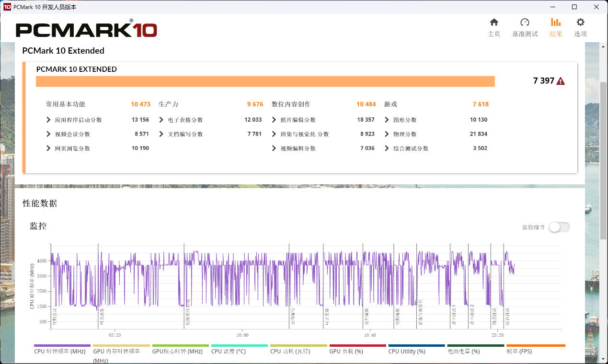Expand 电子表格分数 details

(x=161, y=120)
